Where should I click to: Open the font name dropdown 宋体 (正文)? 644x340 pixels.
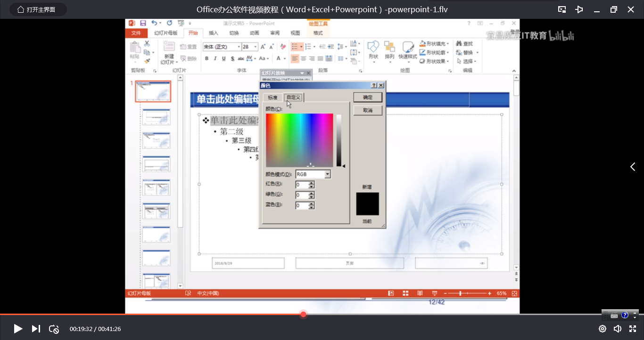[x=239, y=47]
